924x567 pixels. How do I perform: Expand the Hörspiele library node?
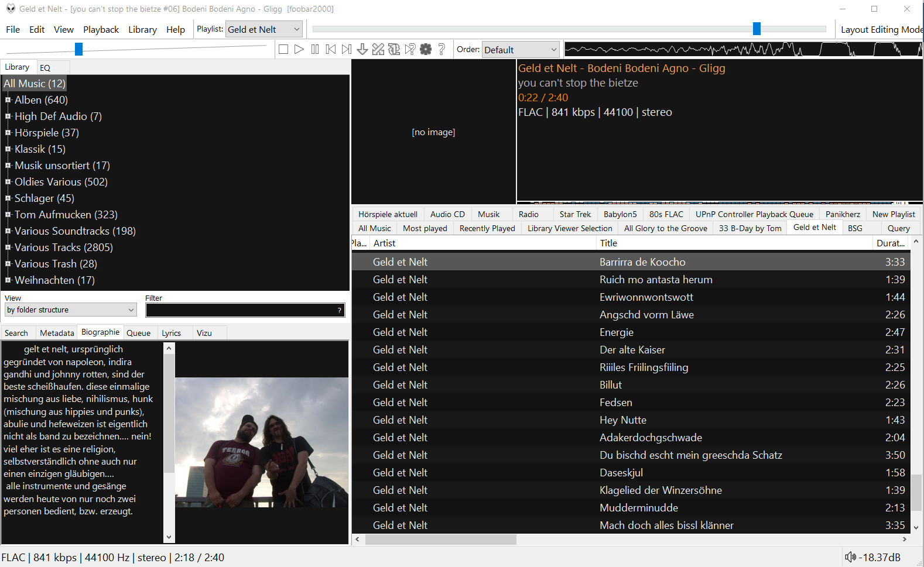click(x=8, y=133)
